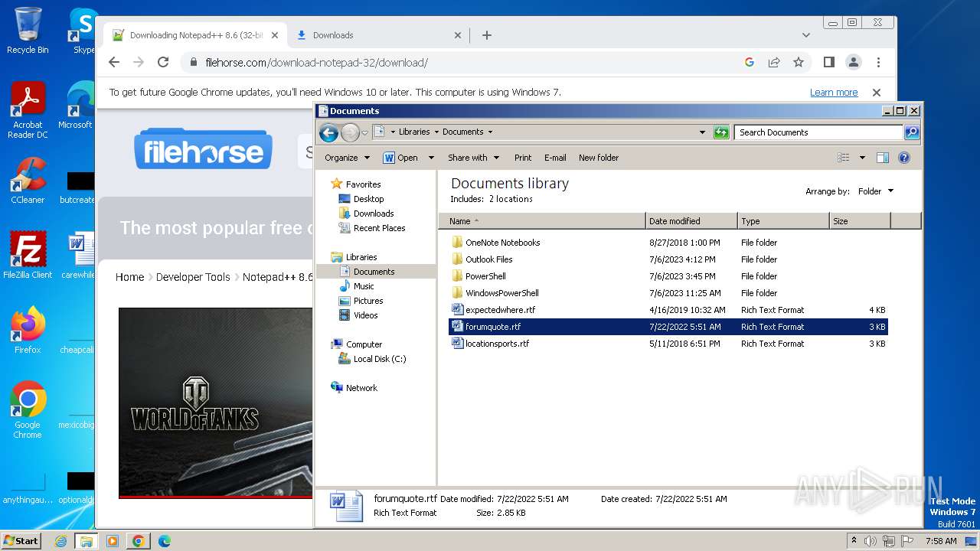Click the Search Documents input field
This screenshot has height=551, width=980.
[x=818, y=132]
